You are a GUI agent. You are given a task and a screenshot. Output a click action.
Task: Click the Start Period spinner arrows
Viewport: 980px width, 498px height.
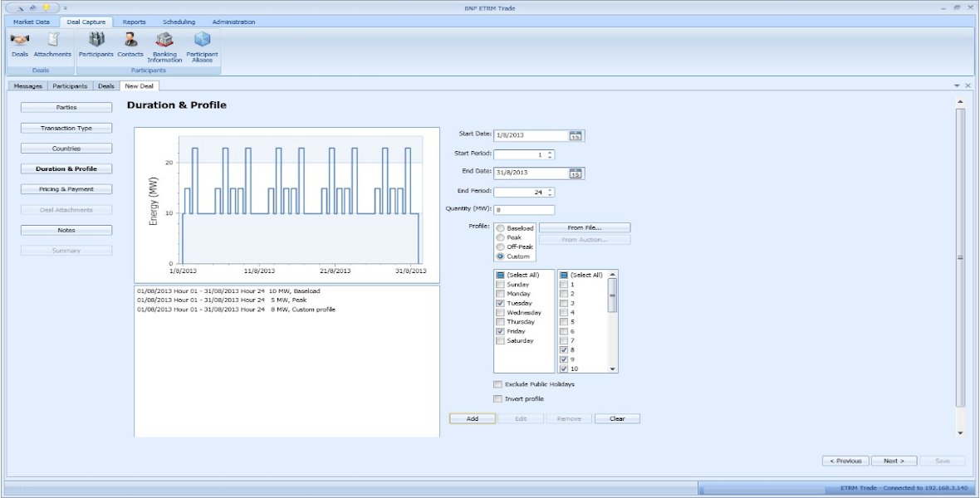(550, 154)
